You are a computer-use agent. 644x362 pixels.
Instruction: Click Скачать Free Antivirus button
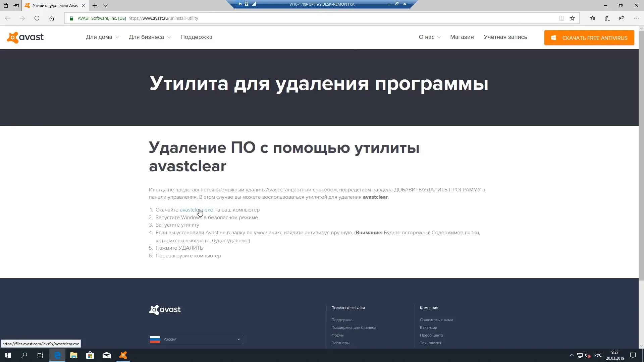[589, 38]
